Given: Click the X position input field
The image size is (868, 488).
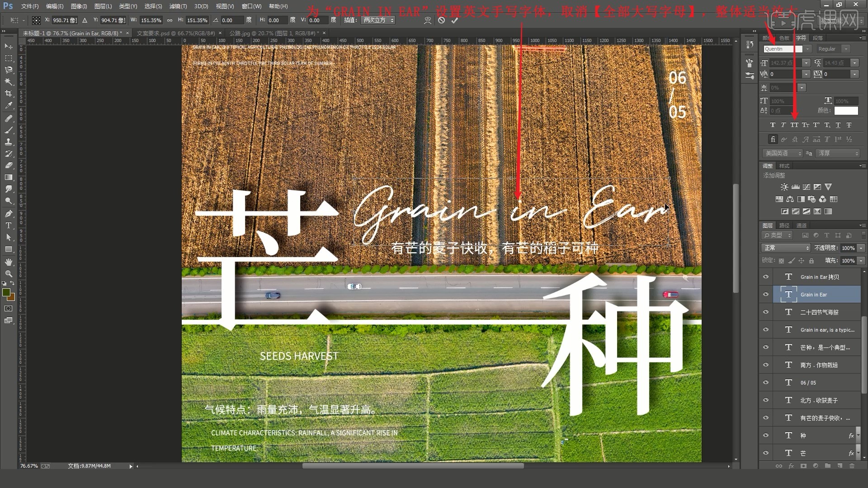Looking at the screenshot, I should click(65, 20).
